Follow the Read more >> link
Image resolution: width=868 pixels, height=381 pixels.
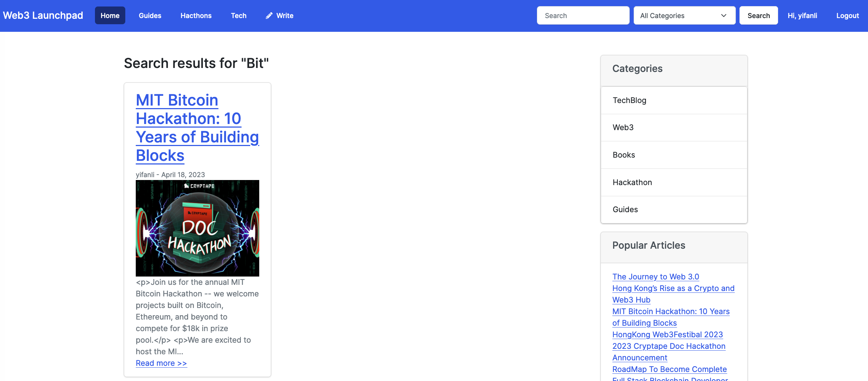tap(161, 363)
